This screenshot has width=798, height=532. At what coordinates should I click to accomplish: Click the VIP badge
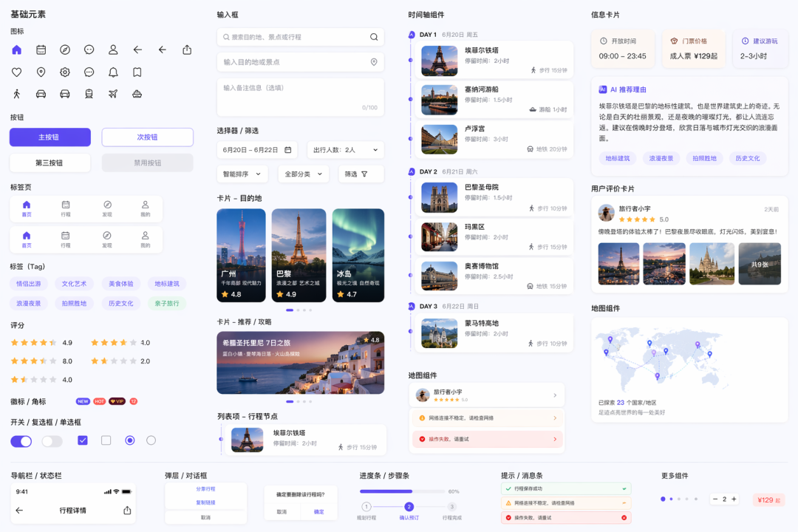(x=117, y=401)
